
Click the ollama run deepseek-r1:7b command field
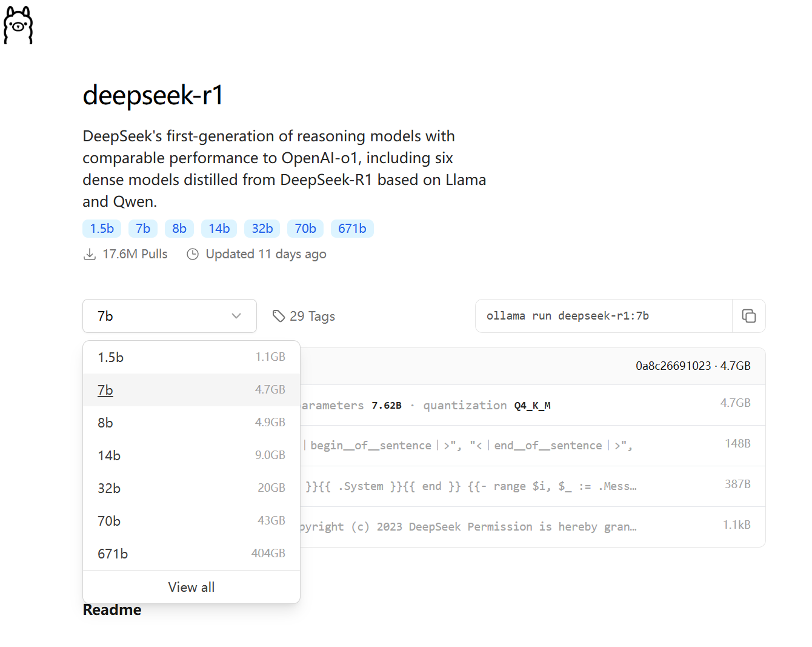[604, 316]
